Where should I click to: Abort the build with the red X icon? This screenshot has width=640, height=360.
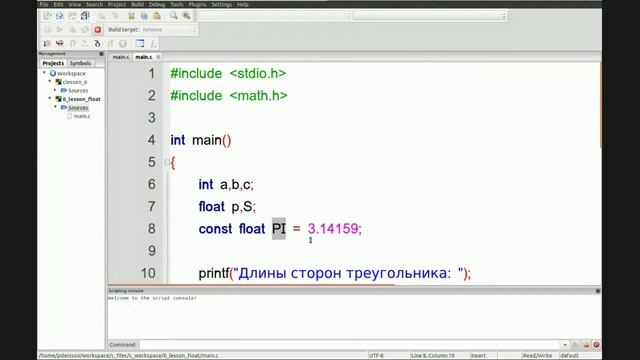click(98, 30)
